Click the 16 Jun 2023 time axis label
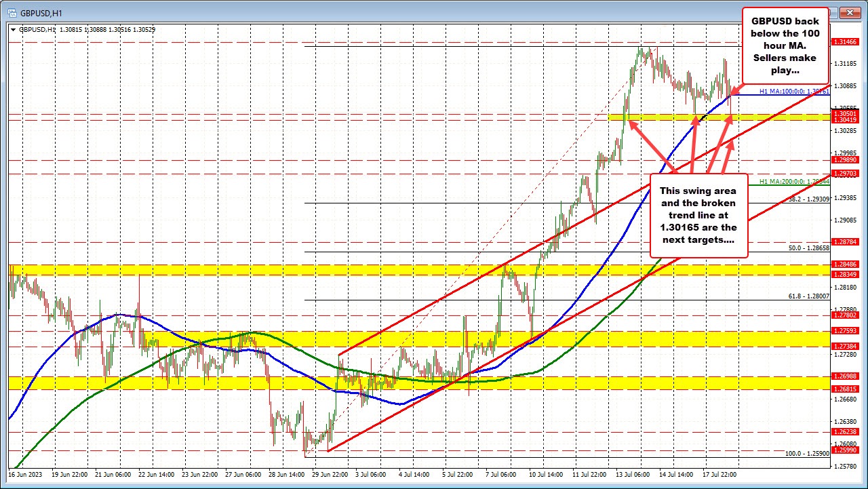Viewport: 868px width, 489px height. click(24, 475)
